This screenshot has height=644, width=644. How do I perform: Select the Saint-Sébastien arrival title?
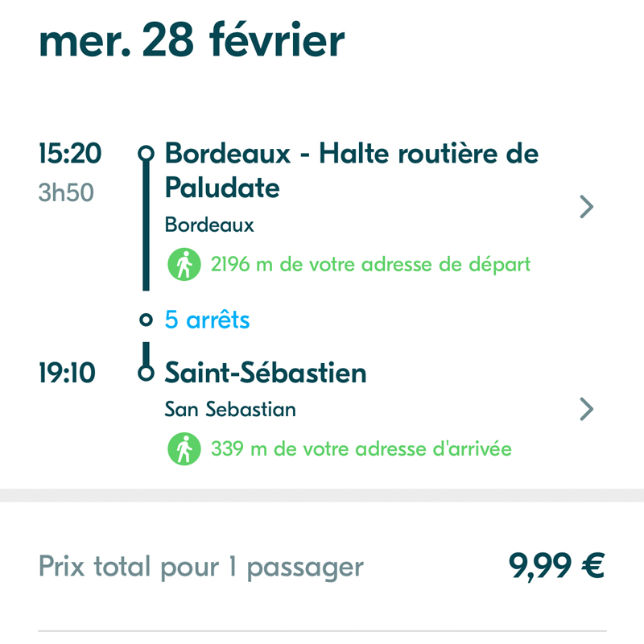point(266,373)
